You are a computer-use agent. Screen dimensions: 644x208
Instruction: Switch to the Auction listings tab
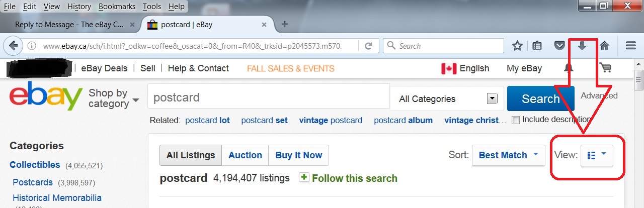(245, 155)
